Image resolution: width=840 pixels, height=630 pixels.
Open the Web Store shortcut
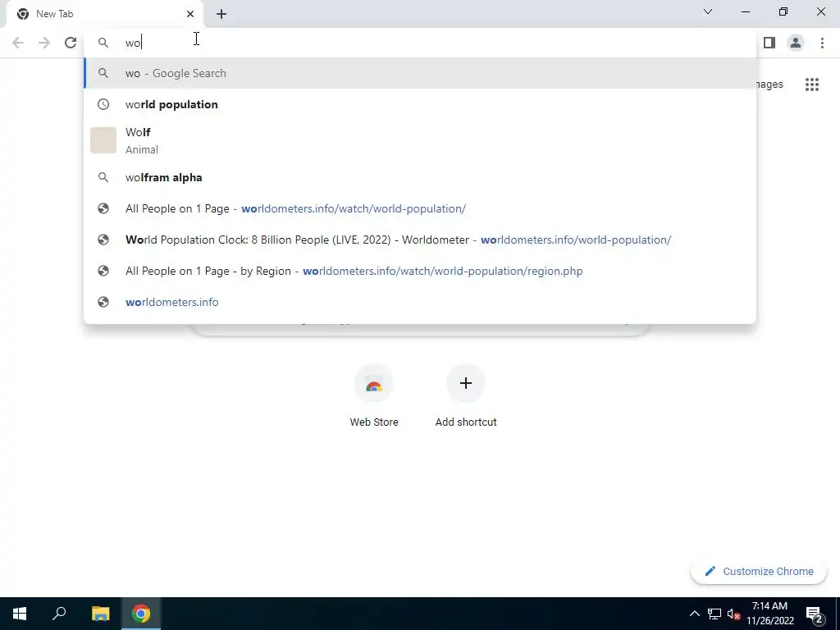click(x=374, y=396)
